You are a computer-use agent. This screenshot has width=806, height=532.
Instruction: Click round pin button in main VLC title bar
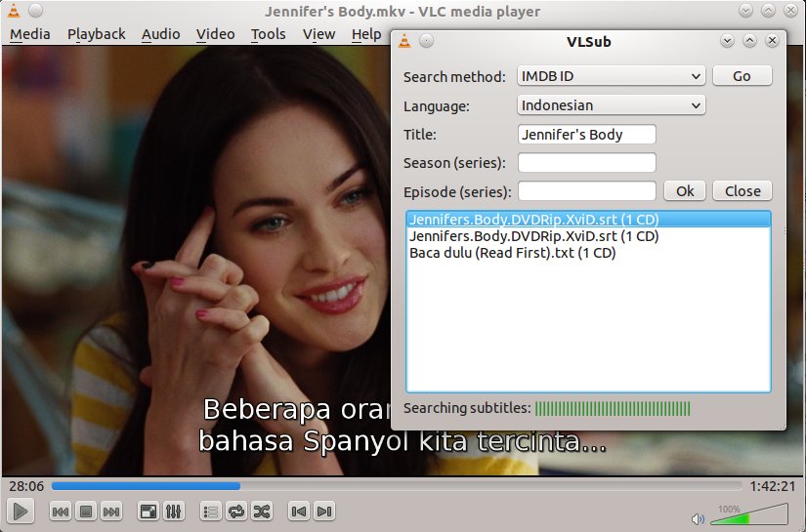coord(35,11)
